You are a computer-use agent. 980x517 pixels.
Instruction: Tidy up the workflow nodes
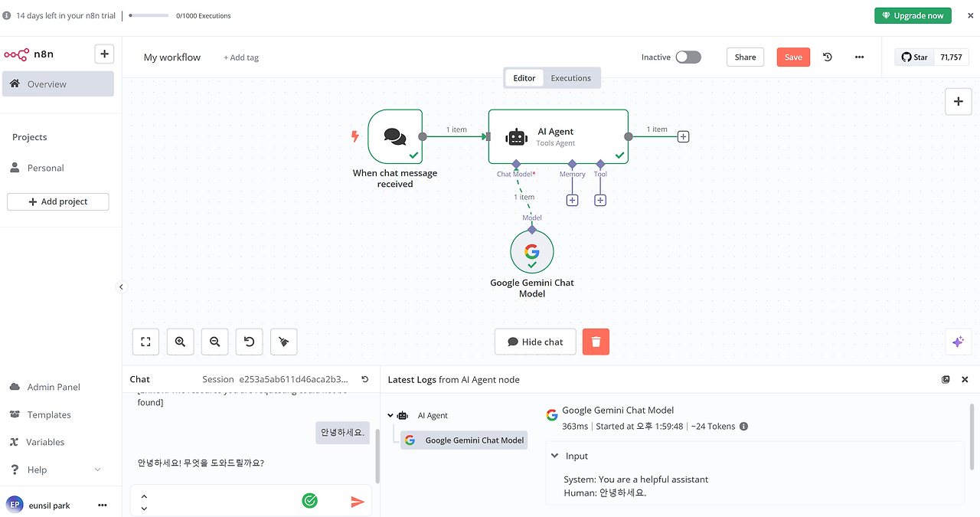283,342
